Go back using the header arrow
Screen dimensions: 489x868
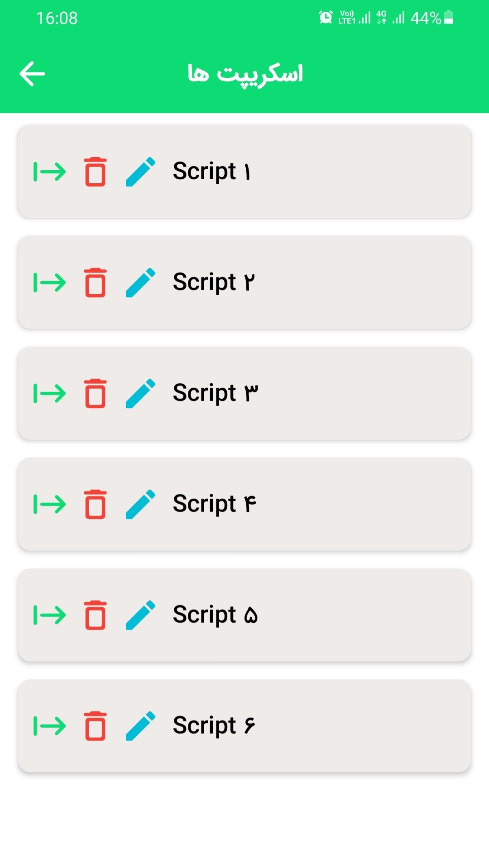pos(32,74)
